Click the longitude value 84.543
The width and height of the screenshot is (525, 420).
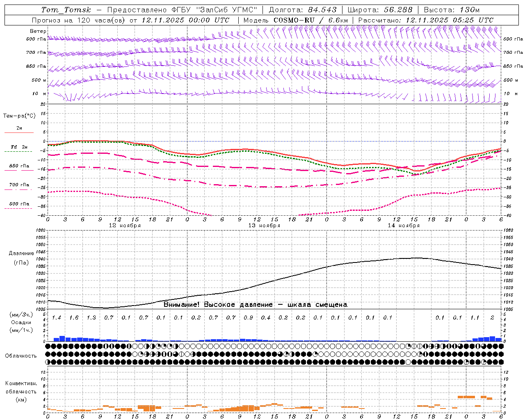point(322,10)
